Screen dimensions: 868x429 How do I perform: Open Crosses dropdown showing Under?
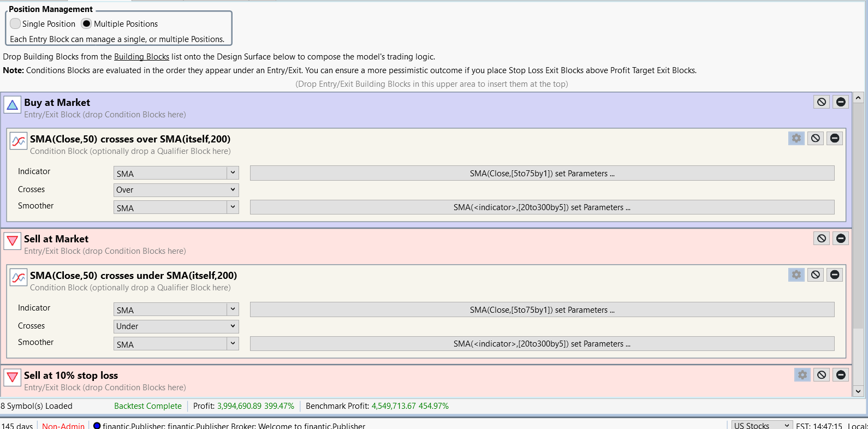point(176,326)
